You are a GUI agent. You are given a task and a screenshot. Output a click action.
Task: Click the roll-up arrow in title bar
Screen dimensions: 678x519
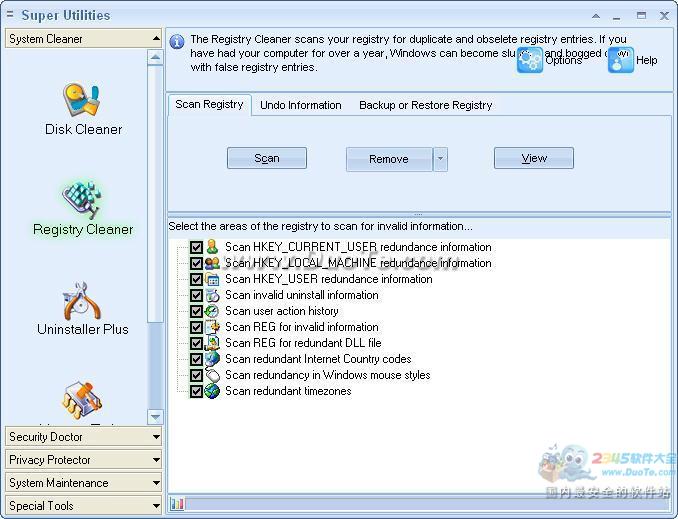point(596,16)
